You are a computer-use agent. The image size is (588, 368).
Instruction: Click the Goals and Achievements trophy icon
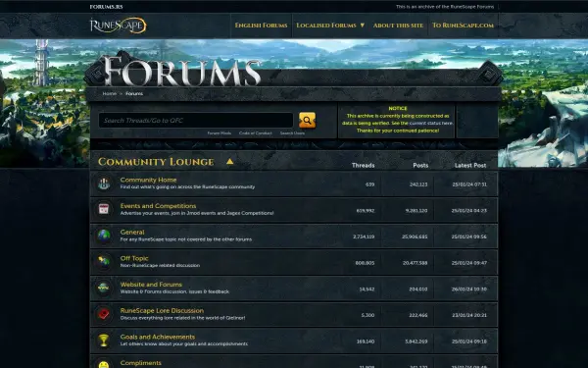click(x=104, y=341)
